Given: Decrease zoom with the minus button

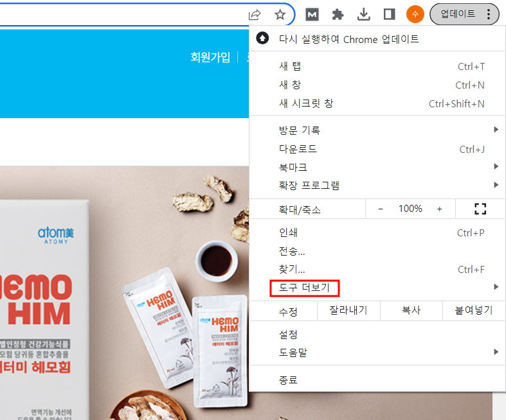Looking at the screenshot, I should [x=381, y=209].
